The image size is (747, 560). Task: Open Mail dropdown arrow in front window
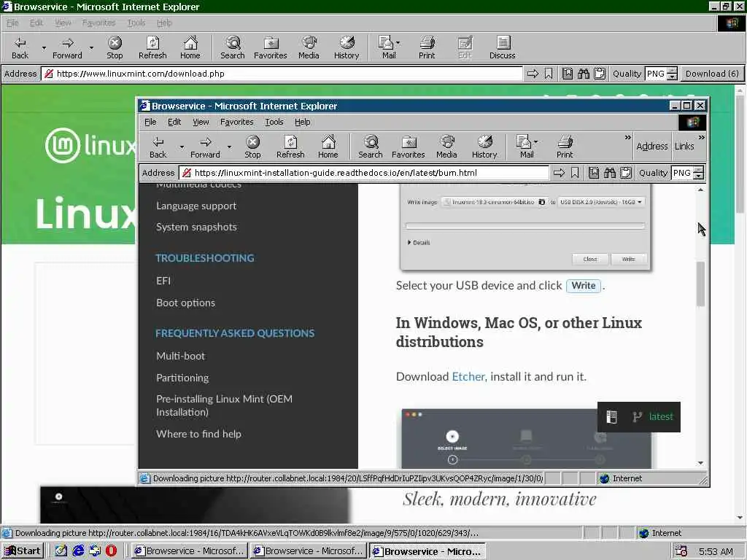point(536,141)
